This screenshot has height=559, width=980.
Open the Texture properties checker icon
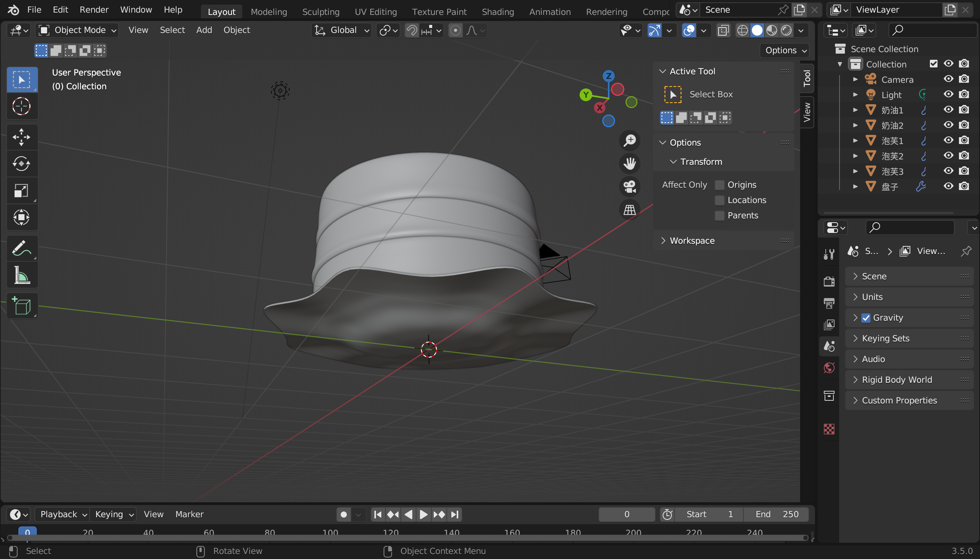point(829,429)
